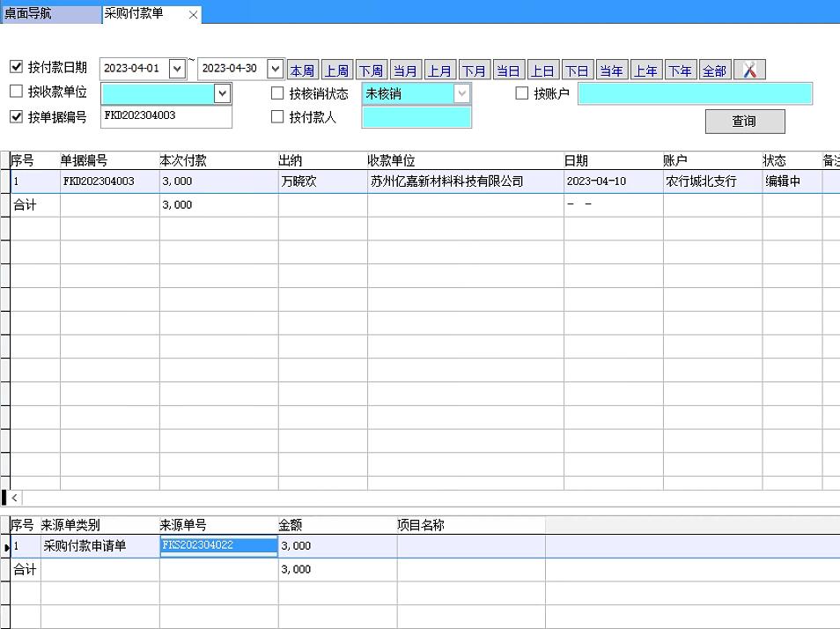
Task: Click the tools icon after 全部
Action: point(749,70)
